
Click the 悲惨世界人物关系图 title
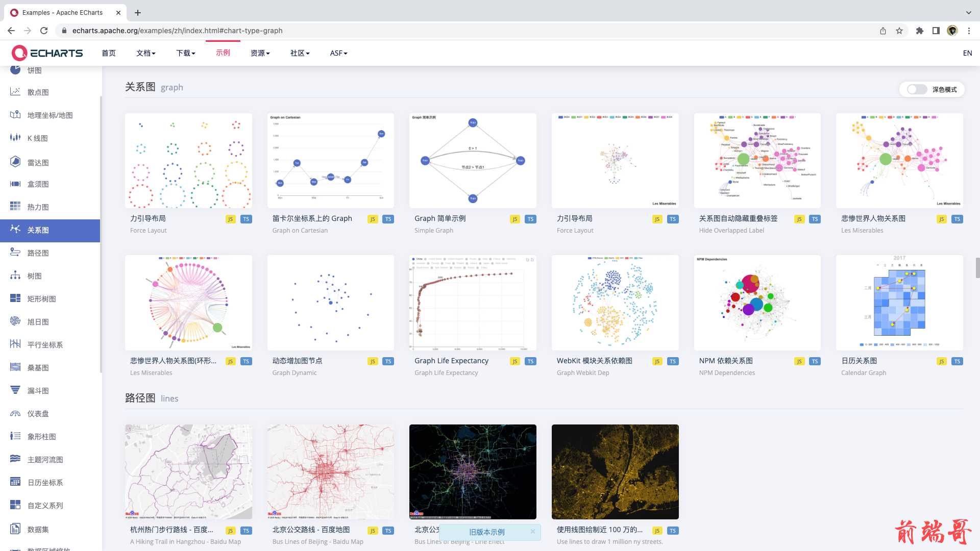click(873, 218)
